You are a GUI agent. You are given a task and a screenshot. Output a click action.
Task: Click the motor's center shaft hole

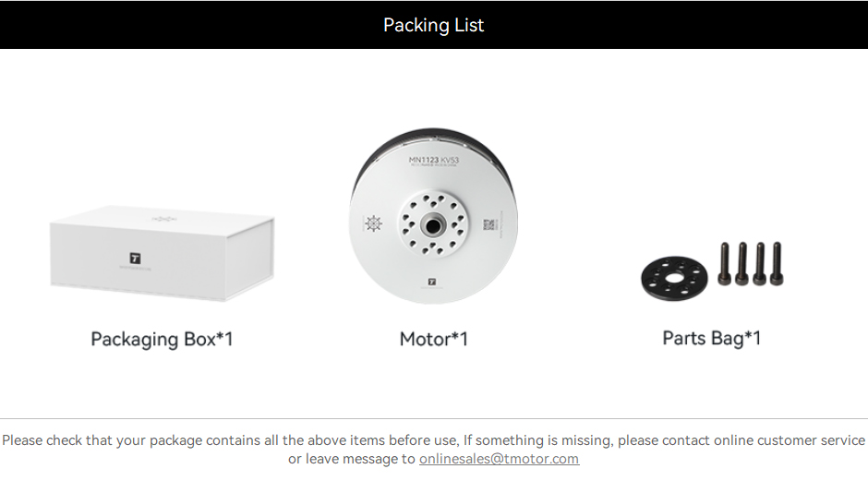tap(433, 226)
